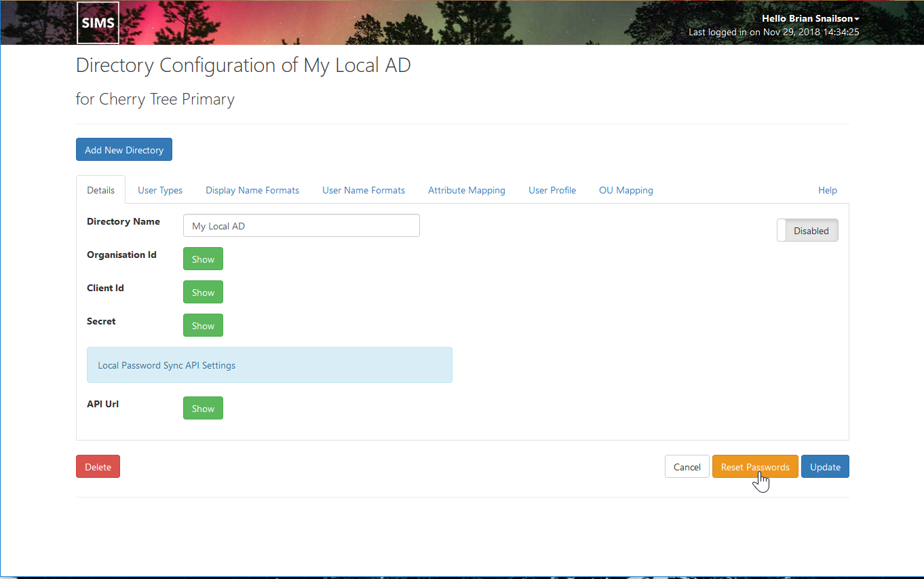Open the Hello Brian Snailson user menu
The height and width of the screenshot is (579, 924).
[x=810, y=18]
